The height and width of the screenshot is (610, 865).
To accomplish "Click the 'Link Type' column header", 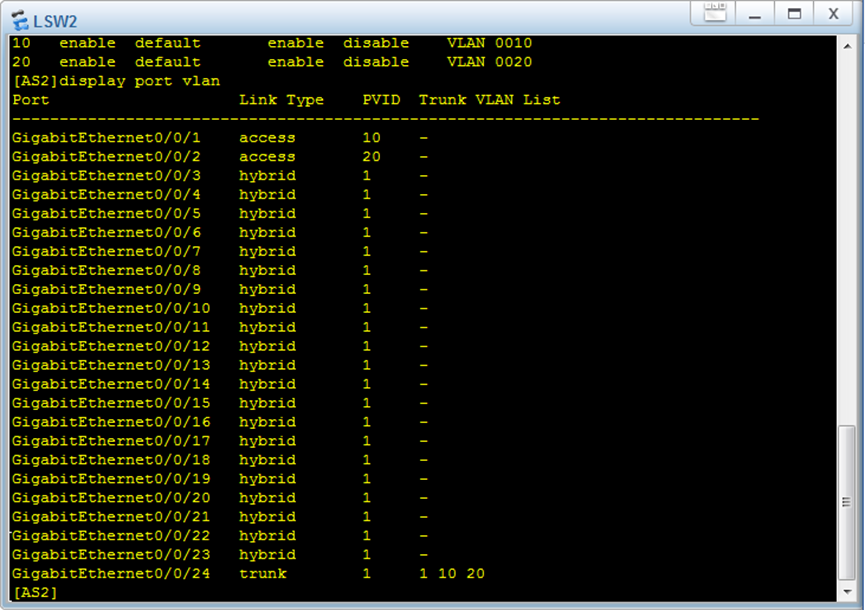I will point(281,100).
